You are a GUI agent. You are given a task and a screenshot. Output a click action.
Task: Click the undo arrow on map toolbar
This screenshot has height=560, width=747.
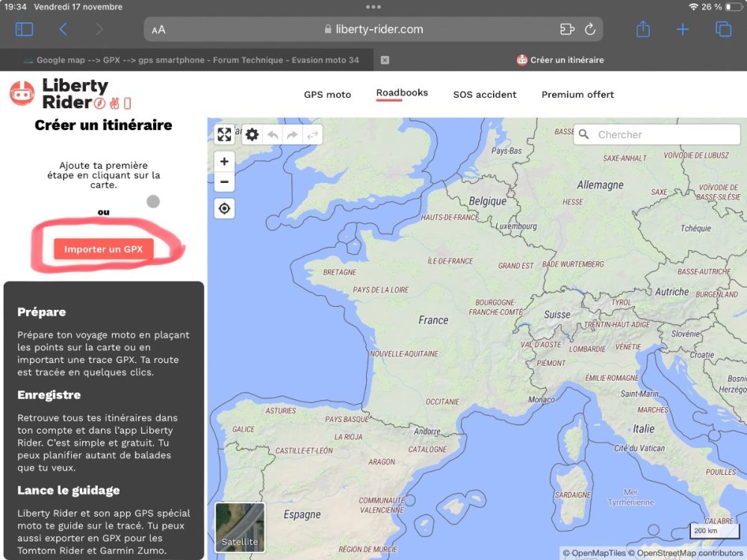pos(273,134)
